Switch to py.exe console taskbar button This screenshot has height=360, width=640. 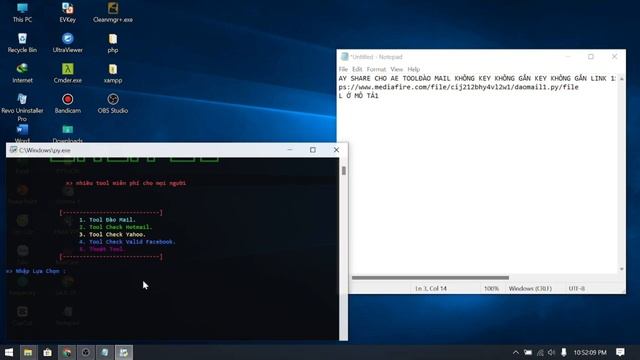coord(124,352)
